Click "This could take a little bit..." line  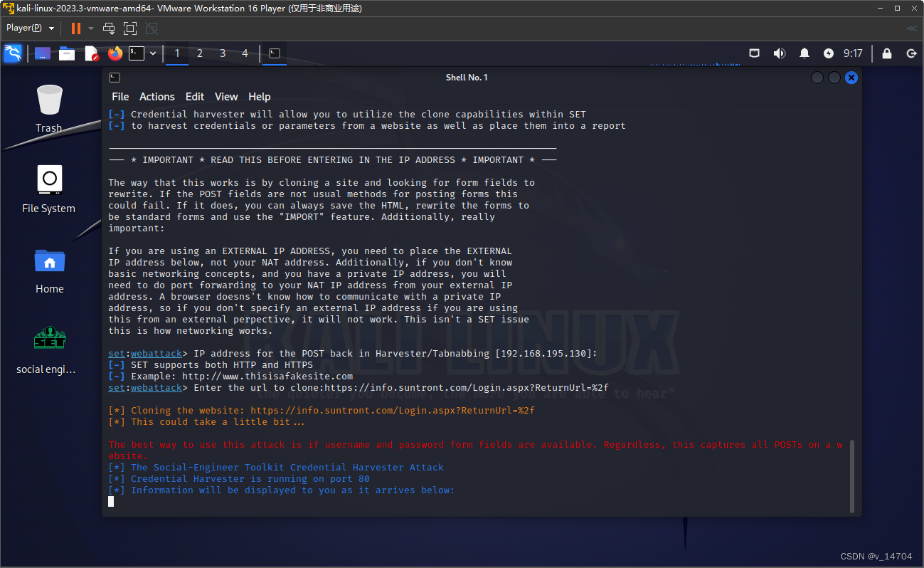tap(206, 422)
